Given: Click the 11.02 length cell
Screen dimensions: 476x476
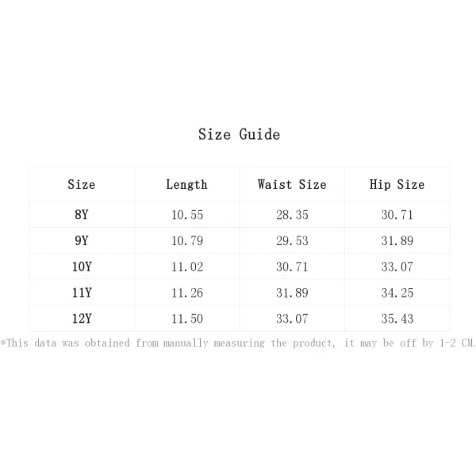Looking at the screenshot, I should coord(187,267).
